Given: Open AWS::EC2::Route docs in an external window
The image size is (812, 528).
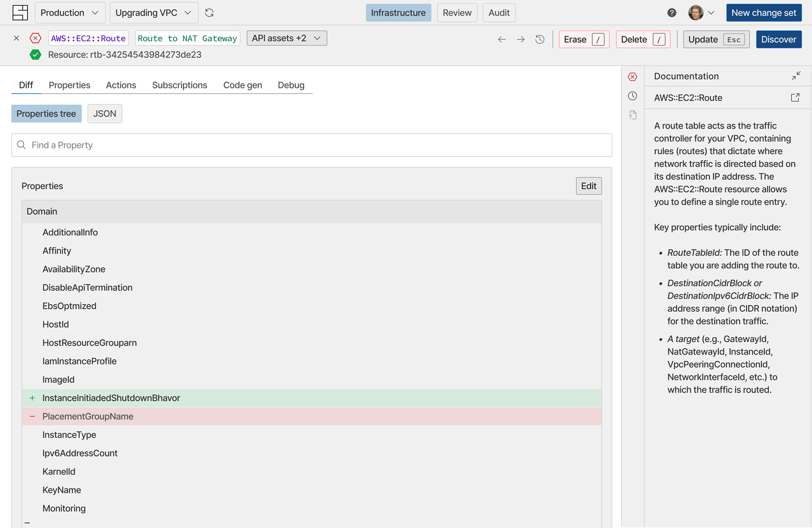Looking at the screenshot, I should point(795,98).
